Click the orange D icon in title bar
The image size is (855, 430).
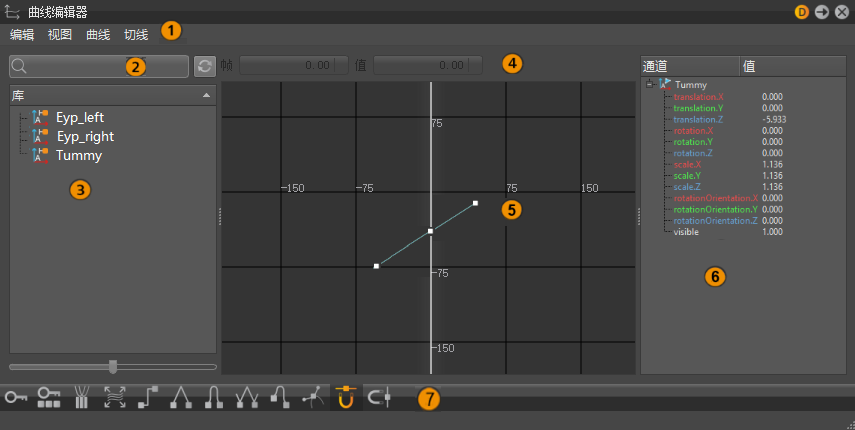802,12
